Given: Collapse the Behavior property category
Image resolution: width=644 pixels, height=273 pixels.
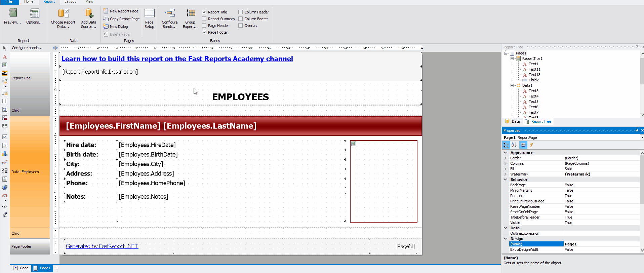Looking at the screenshot, I should click(x=505, y=180).
